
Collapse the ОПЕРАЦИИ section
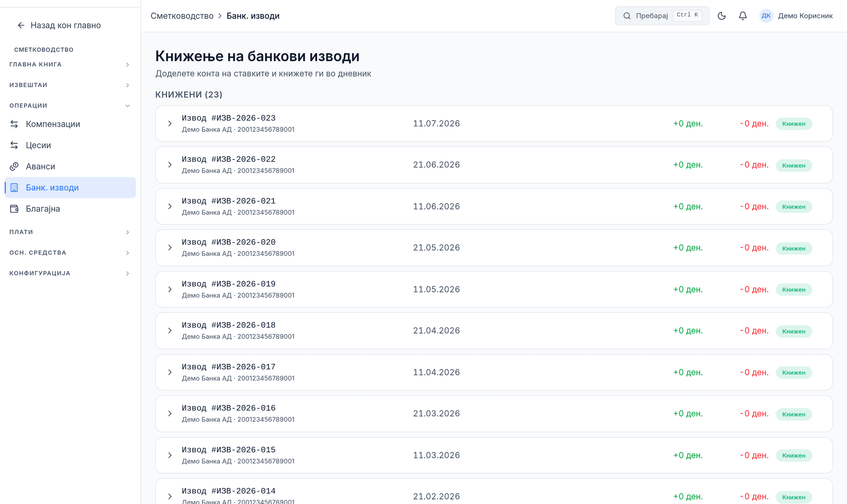click(70, 106)
